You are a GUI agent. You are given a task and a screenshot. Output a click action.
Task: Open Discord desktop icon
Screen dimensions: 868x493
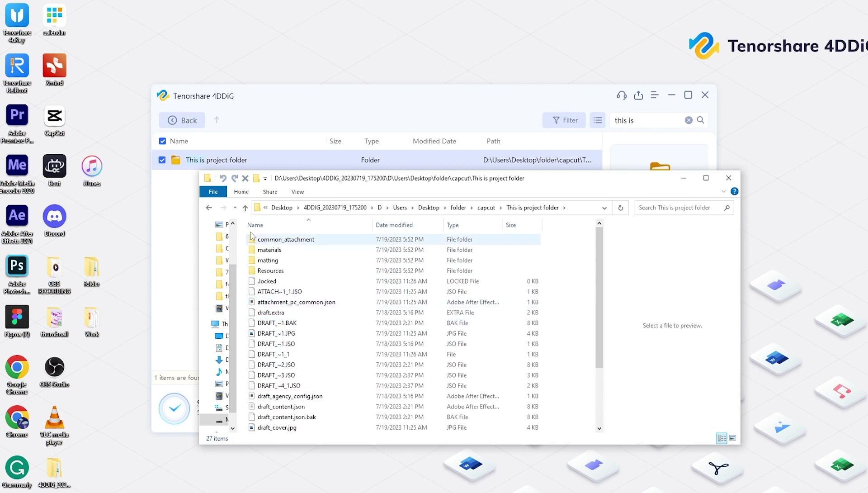54,221
